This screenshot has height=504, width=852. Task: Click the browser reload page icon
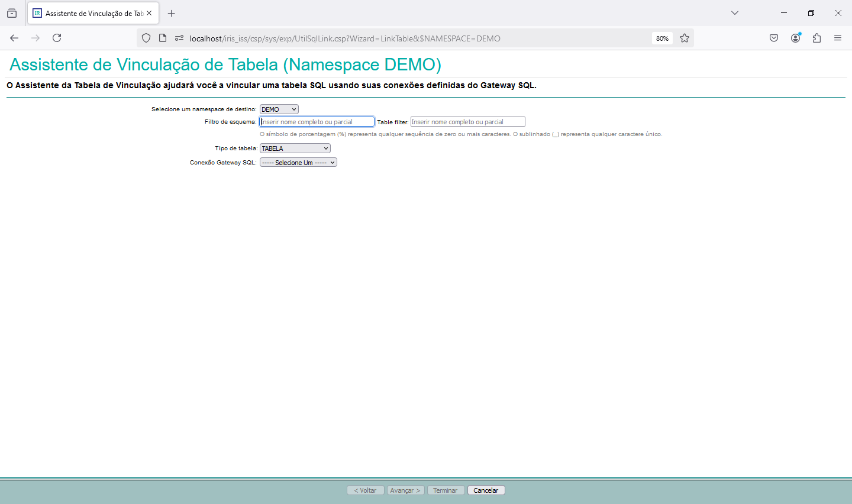coord(57,38)
